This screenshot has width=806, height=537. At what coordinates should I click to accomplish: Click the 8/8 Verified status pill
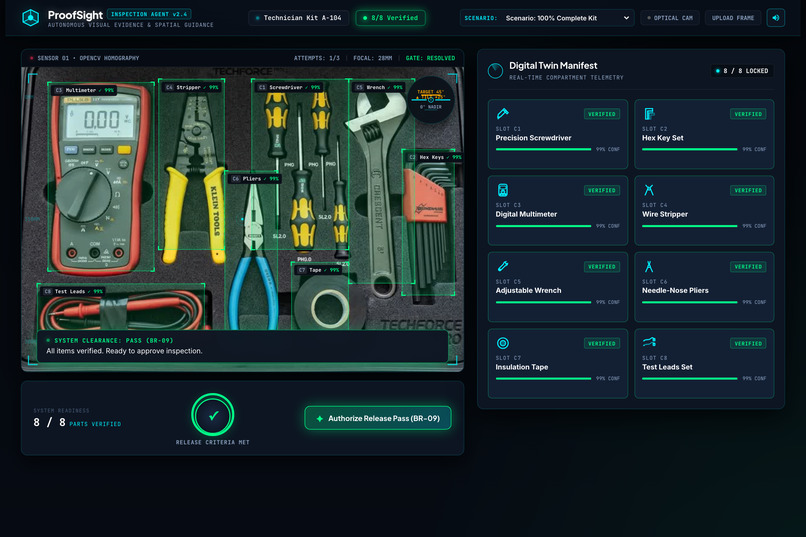(x=391, y=18)
